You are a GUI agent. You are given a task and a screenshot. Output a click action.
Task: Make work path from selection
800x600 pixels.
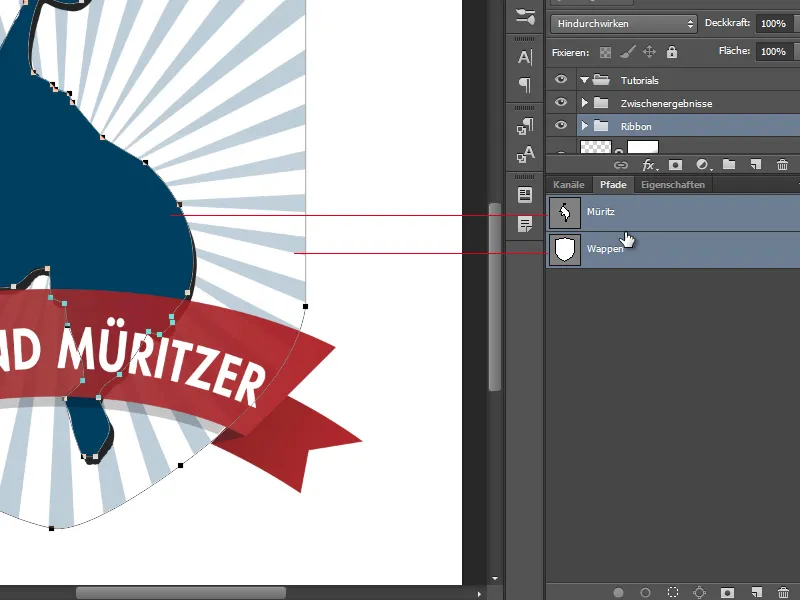point(699,592)
